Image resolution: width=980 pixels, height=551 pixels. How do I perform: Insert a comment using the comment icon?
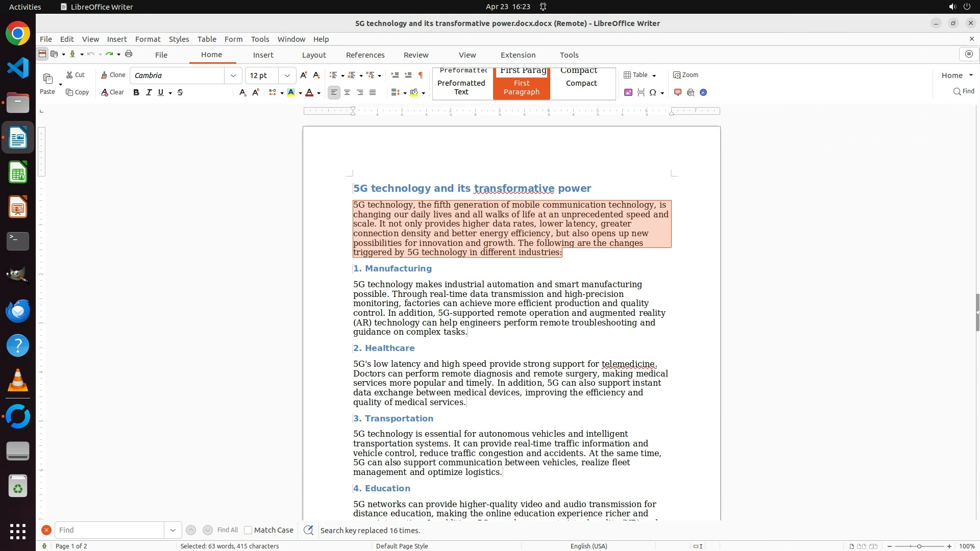click(678, 92)
